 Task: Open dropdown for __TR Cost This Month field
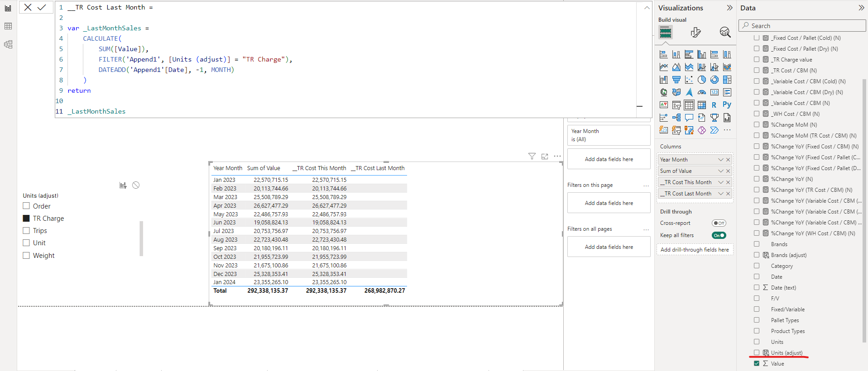click(721, 182)
